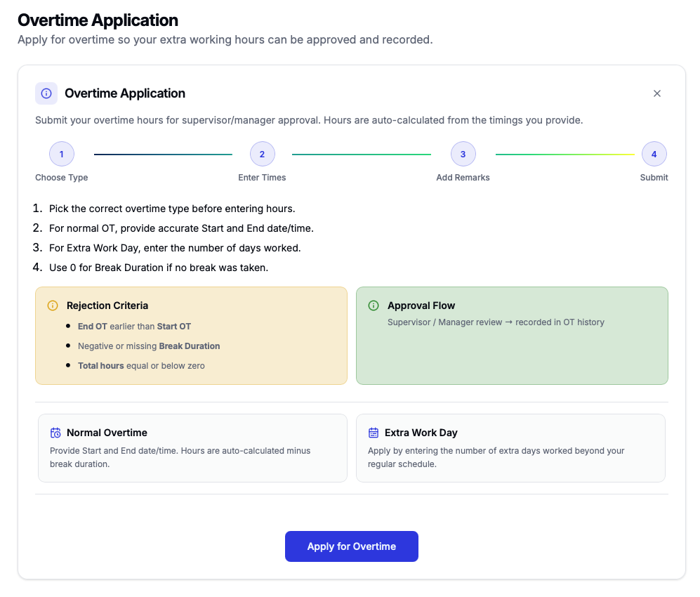Viewport: 700px width, 597px height.
Task: Click the Approval Flow info icon
Action: (x=374, y=306)
